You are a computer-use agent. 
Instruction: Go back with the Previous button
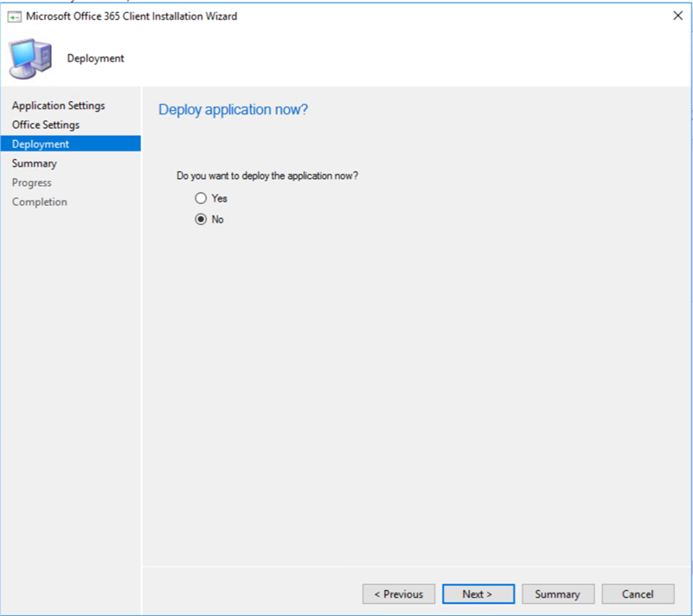(x=399, y=594)
